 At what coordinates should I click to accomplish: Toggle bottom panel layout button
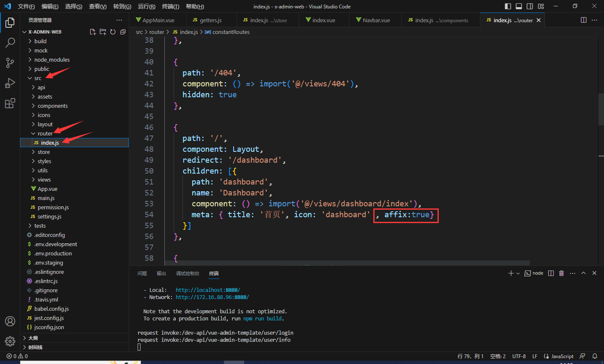point(519,6)
